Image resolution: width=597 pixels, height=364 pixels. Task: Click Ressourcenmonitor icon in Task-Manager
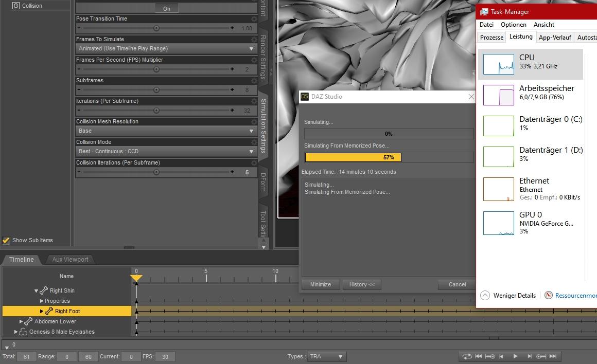tap(548, 295)
